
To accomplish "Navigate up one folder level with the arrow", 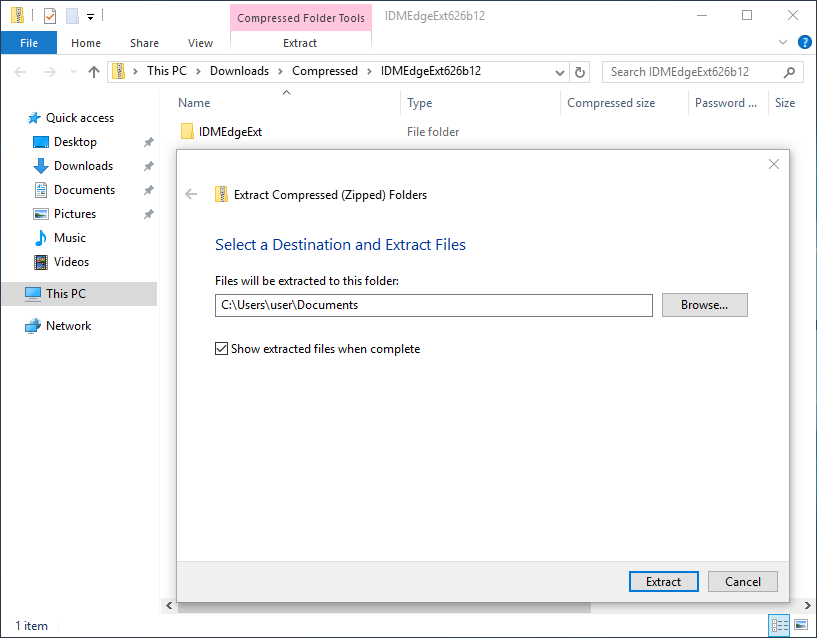I will pos(94,71).
